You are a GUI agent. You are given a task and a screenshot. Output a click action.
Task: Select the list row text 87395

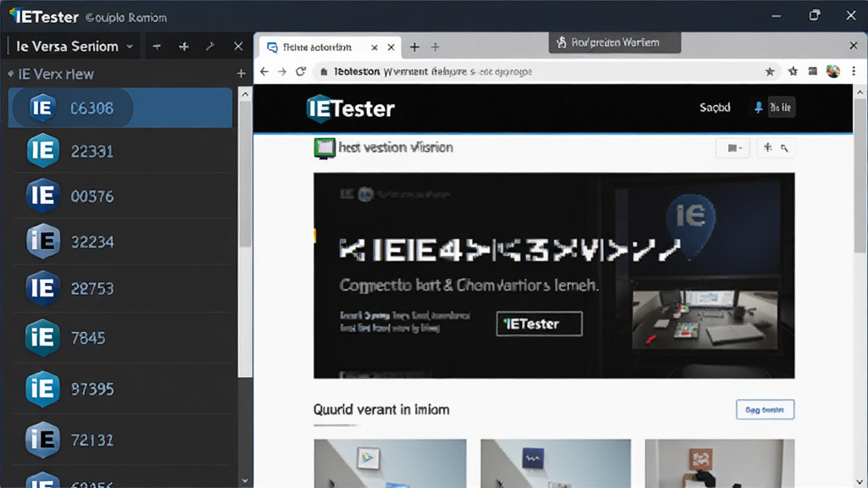(92, 390)
